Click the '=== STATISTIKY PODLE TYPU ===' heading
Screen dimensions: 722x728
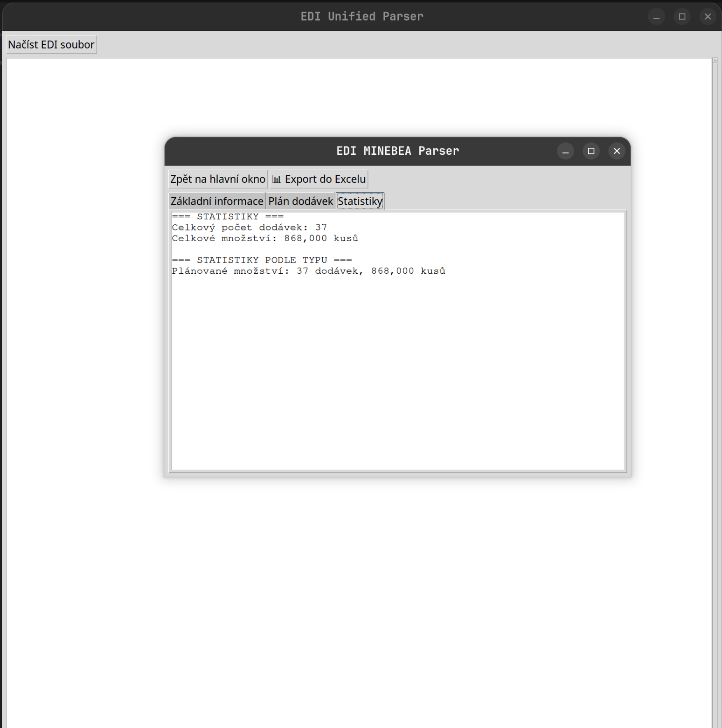pyautogui.click(x=262, y=260)
